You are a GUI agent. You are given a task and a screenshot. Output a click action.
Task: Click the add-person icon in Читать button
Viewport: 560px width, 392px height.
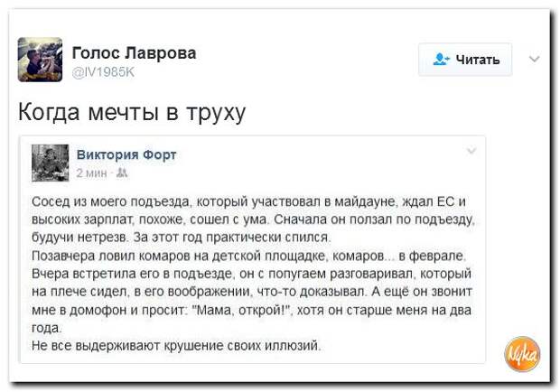(442, 60)
